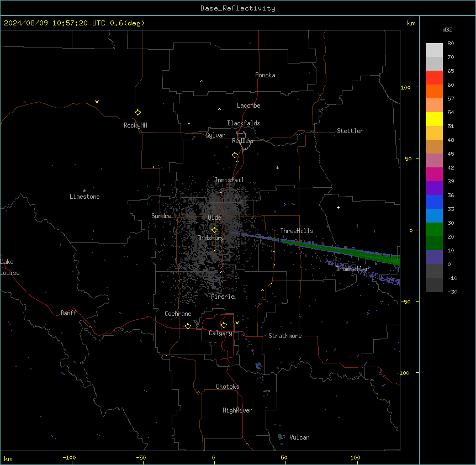Click the purple 10 dBZ legend swatch

tap(434, 257)
